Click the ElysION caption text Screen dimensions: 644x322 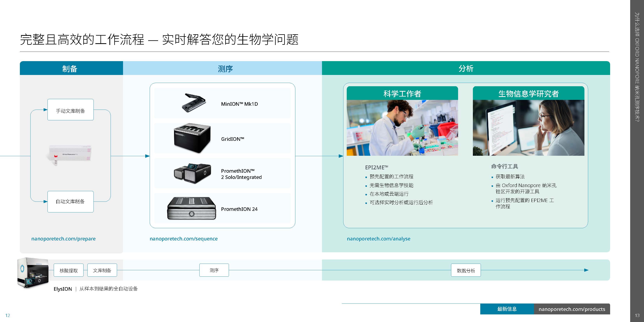[96, 289]
